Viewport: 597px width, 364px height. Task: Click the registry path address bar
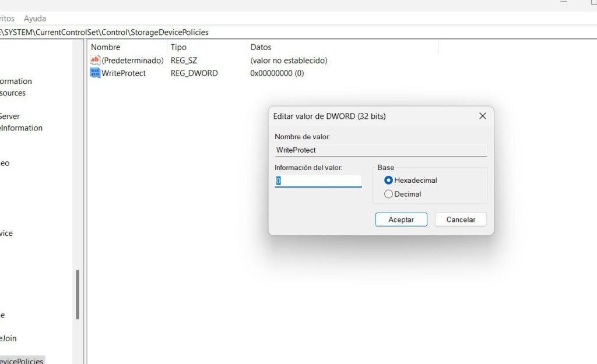click(x=298, y=33)
